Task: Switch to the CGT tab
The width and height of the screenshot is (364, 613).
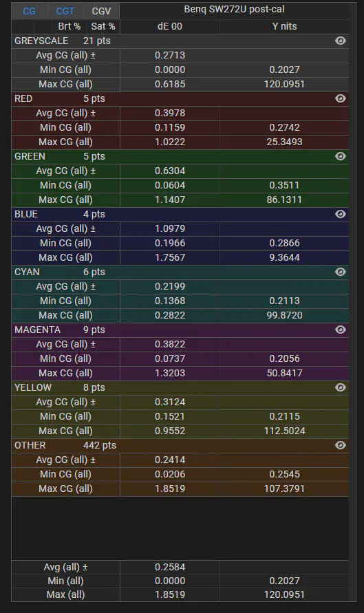Action: click(x=65, y=11)
